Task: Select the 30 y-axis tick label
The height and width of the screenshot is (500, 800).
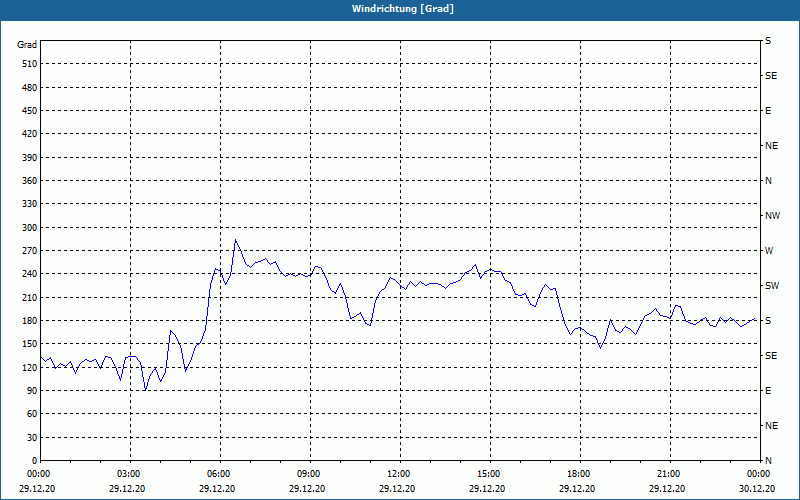Action: [x=32, y=438]
